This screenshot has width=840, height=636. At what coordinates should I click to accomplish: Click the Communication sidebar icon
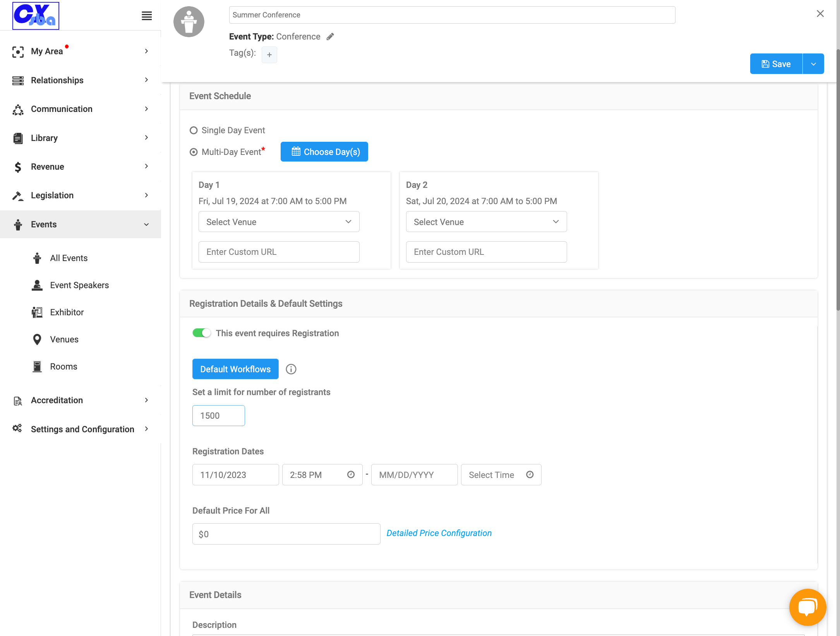[18, 110]
